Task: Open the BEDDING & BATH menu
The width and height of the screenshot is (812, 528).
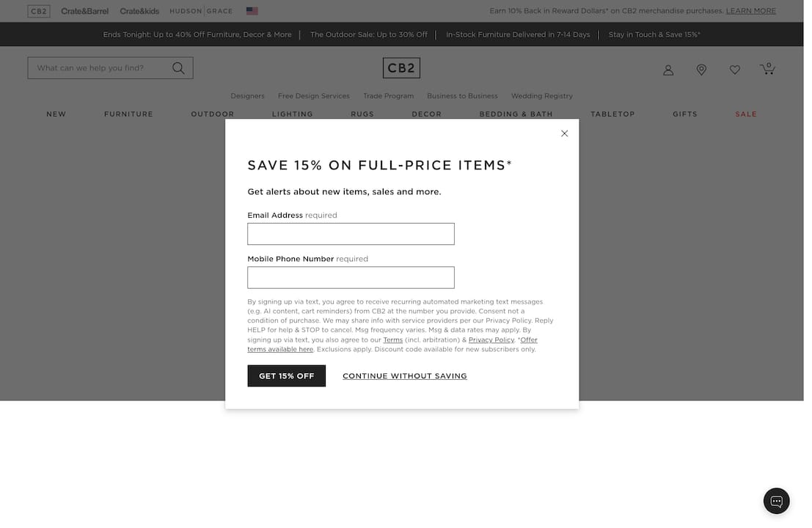Action: [x=516, y=114]
